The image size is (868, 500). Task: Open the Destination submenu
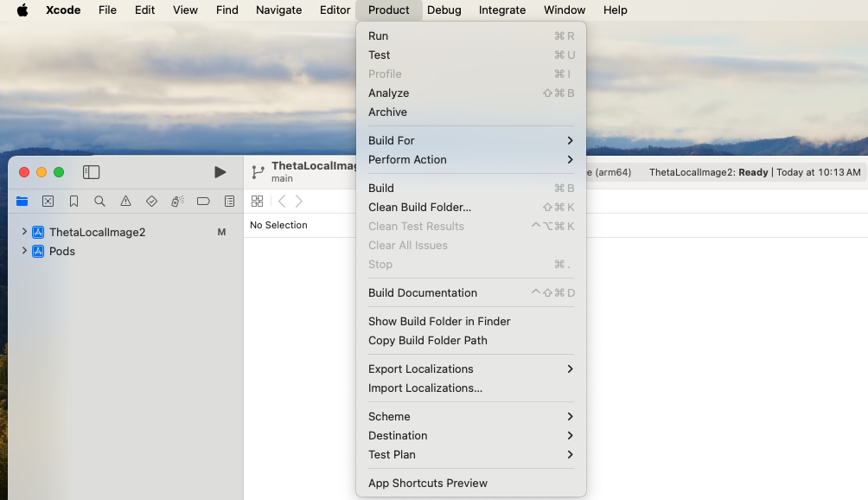(471, 435)
